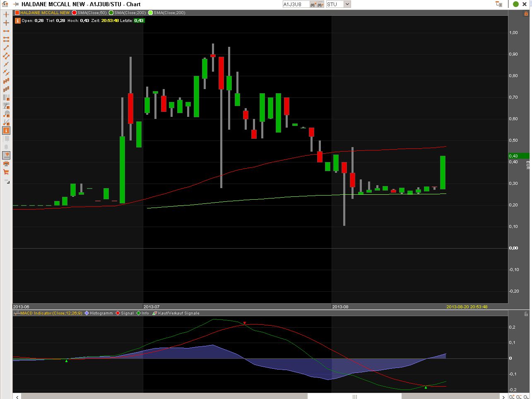Click the green status circle indicator

coord(516,4)
